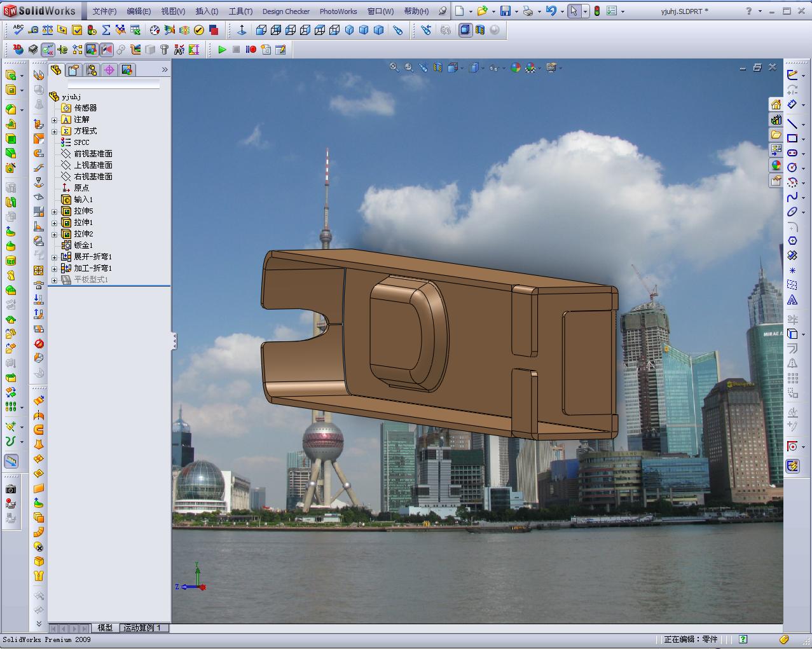
Task: Expand the 平板型式1 feature node
Action: (54, 280)
